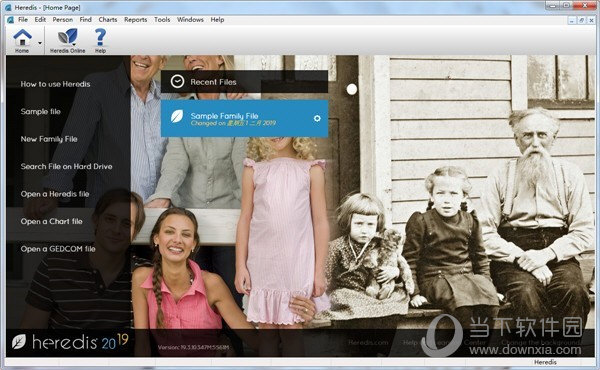Open the Sample Family File entry
600x370 pixels.
(x=244, y=119)
